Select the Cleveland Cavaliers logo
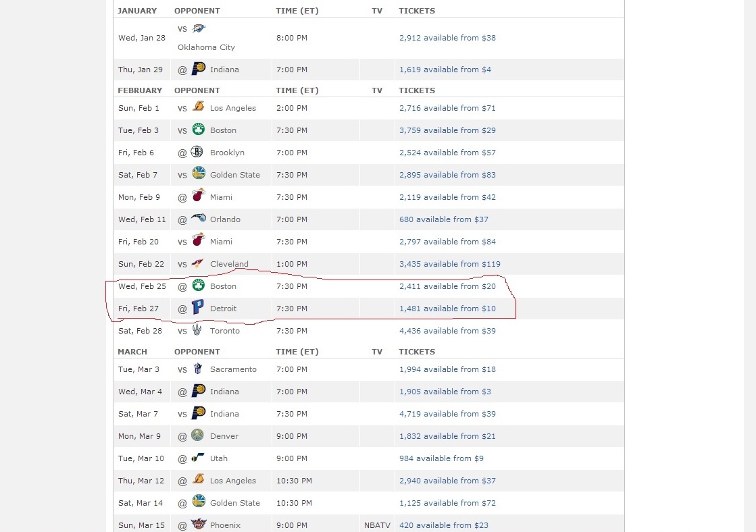This screenshot has height=532, width=756. tap(197, 263)
